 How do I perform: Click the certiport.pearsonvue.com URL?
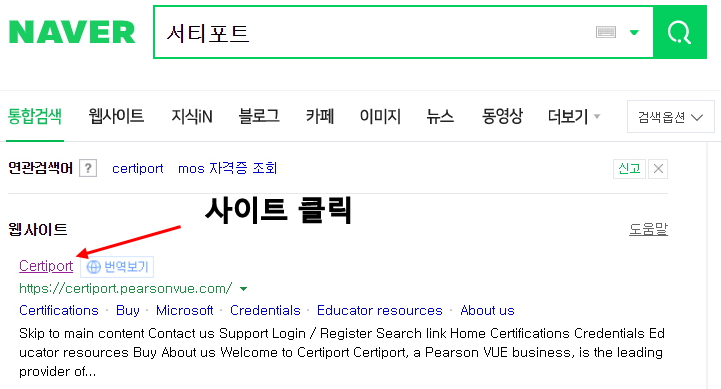pos(126,288)
